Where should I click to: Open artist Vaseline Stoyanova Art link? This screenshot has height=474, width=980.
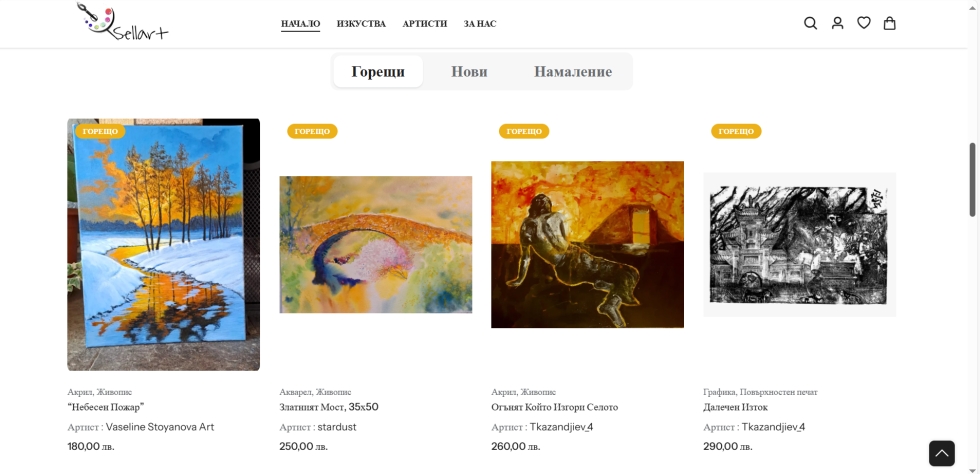pos(160,427)
